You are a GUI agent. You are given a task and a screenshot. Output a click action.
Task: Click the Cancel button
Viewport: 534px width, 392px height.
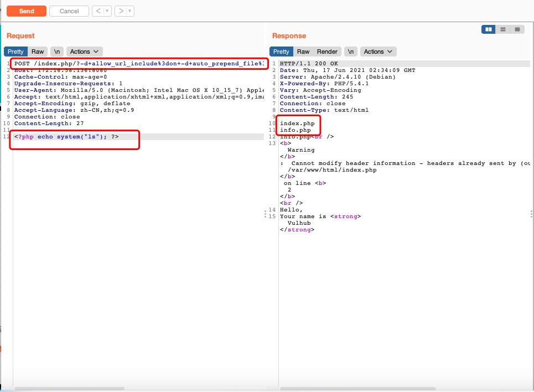click(69, 11)
